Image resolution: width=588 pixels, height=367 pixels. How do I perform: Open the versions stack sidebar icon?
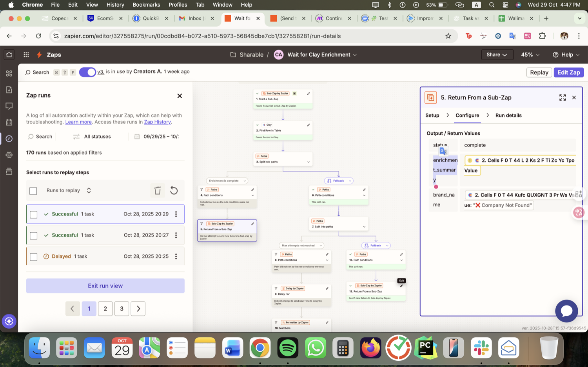coord(9,171)
